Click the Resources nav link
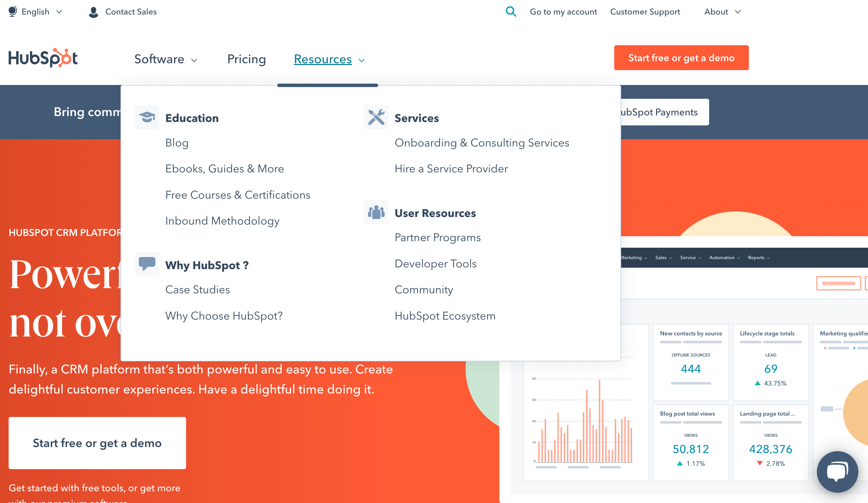 coord(323,59)
